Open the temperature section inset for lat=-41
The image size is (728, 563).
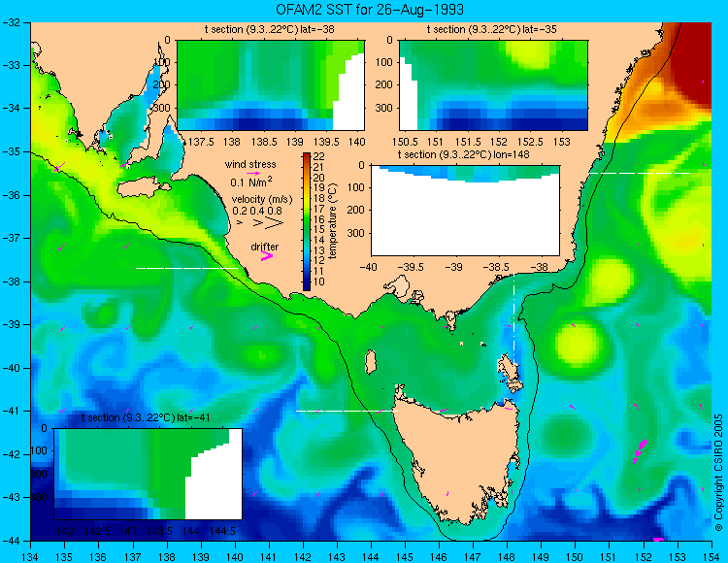tap(149, 474)
